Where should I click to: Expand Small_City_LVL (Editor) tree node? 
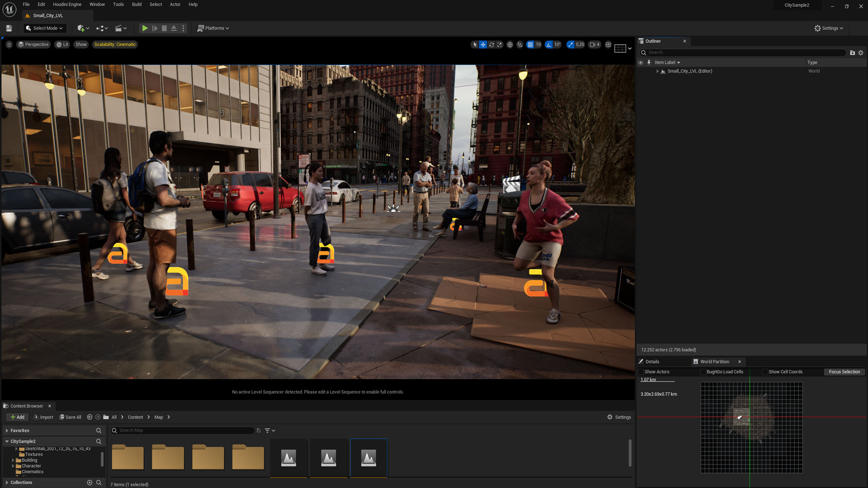tap(657, 71)
